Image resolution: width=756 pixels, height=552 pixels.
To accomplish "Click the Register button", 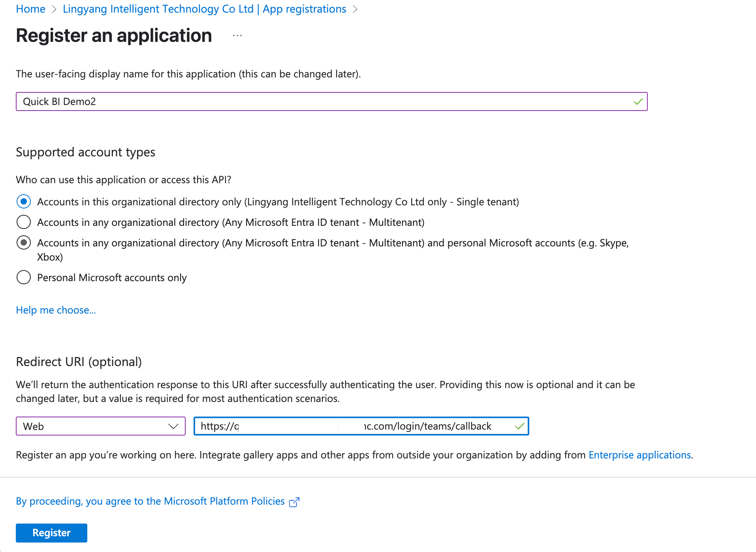I will click(x=51, y=533).
